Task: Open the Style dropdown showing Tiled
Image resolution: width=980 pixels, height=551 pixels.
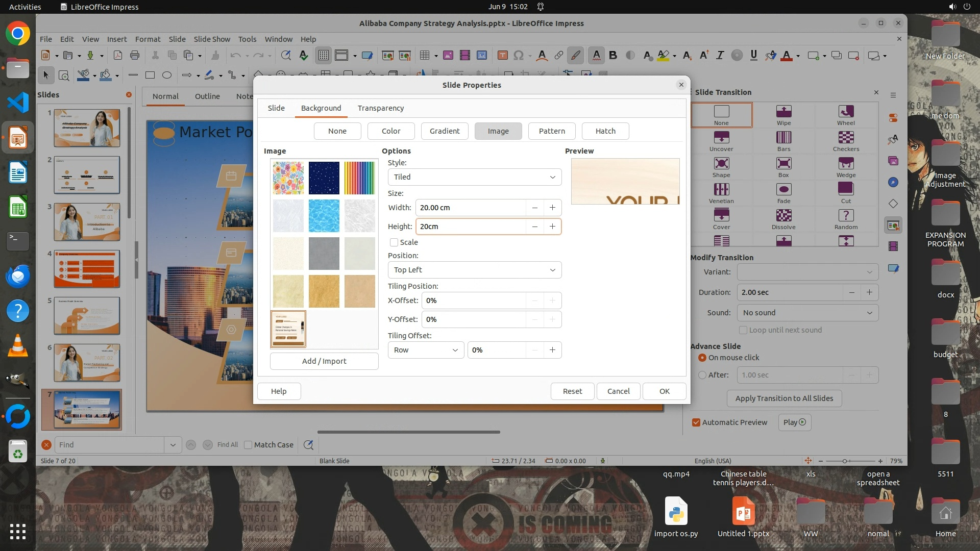Action: click(x=474, y=177)
